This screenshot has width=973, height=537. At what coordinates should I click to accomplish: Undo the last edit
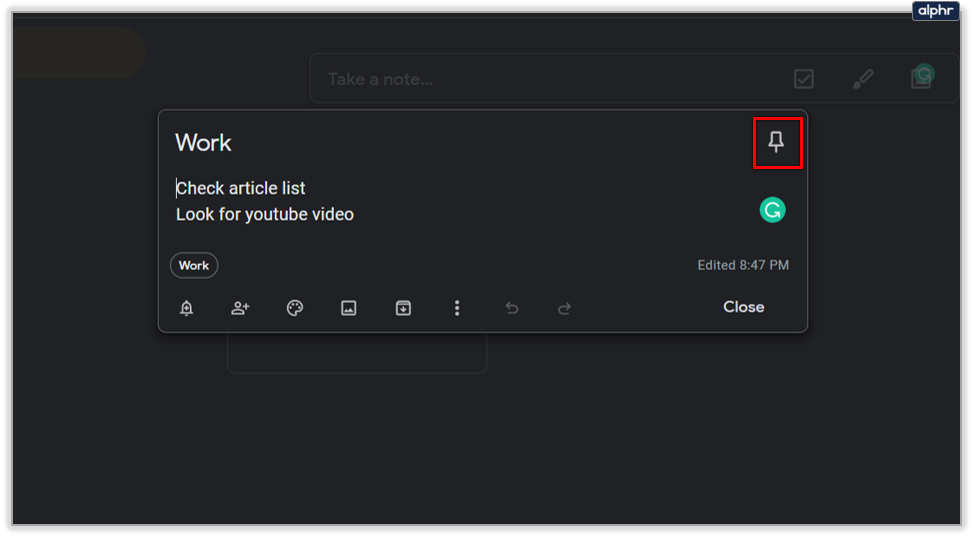click(x=512, y=308)
